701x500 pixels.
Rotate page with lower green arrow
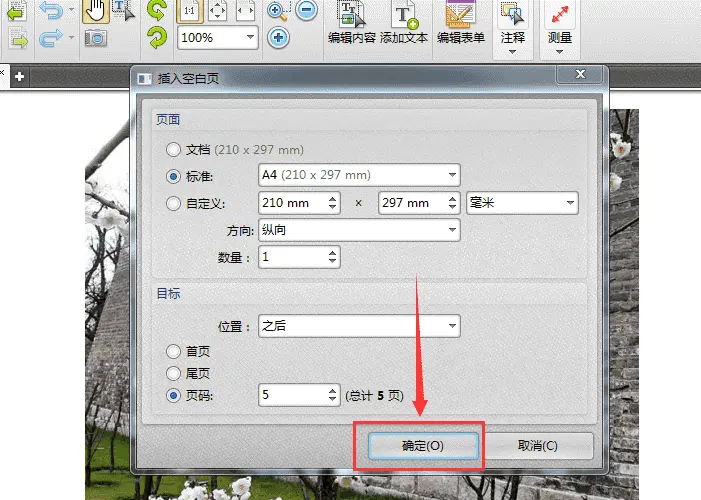pyautogui.click(x=157, y=38)
